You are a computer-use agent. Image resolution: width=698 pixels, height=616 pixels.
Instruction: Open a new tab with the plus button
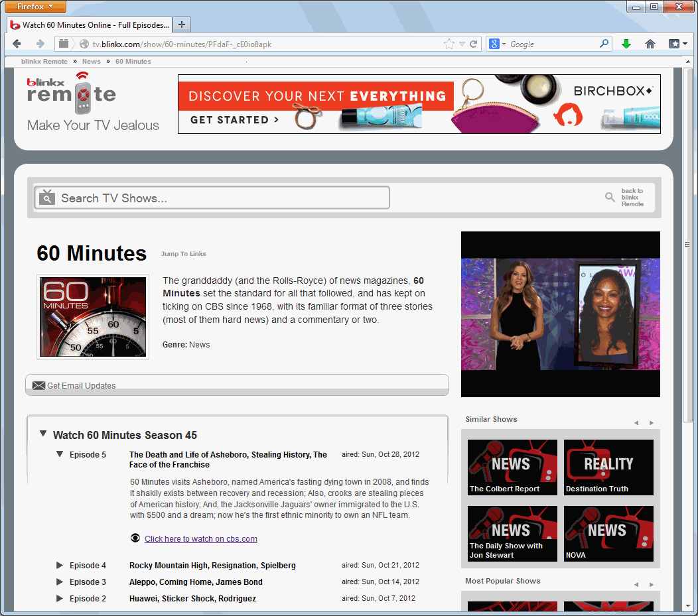(x=182, y=25)
